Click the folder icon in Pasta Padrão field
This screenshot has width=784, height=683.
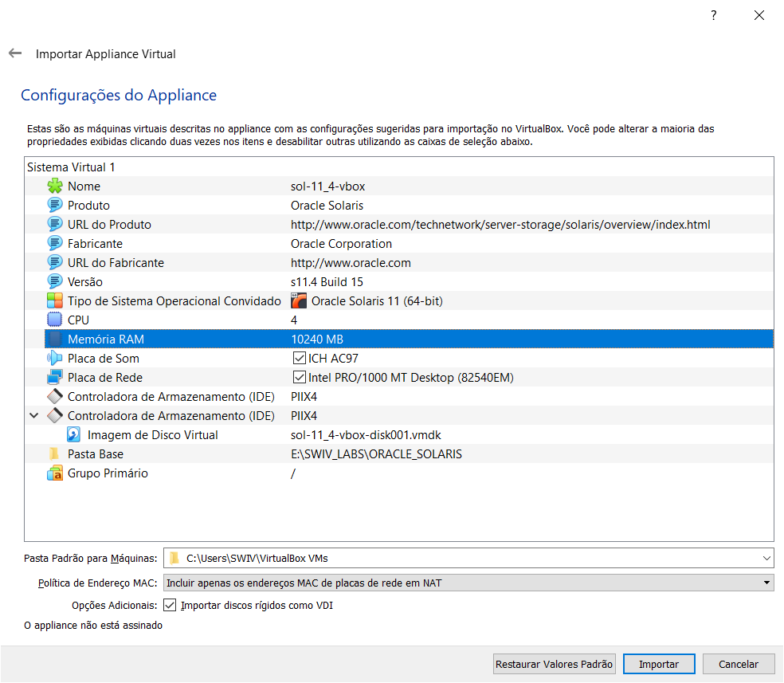point(174,558)
